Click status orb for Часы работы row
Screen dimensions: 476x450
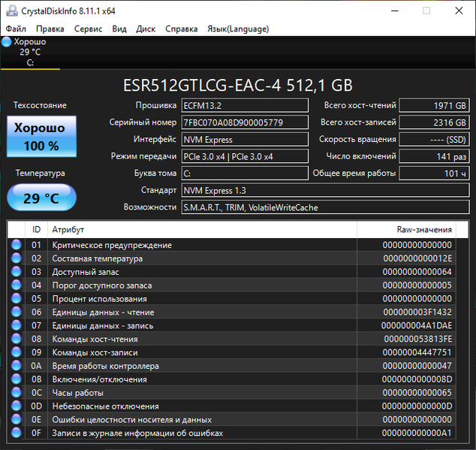pyautogui.click(x=17, y=393)
